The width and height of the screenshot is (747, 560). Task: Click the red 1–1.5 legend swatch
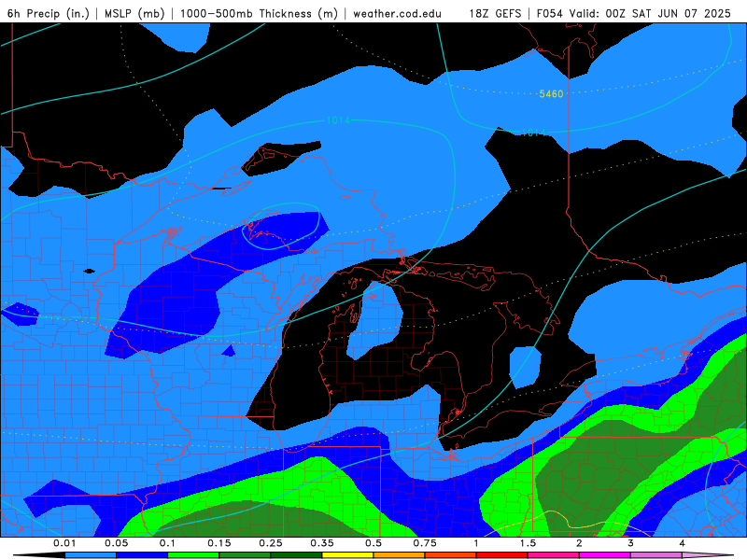[x=502, y=555]
